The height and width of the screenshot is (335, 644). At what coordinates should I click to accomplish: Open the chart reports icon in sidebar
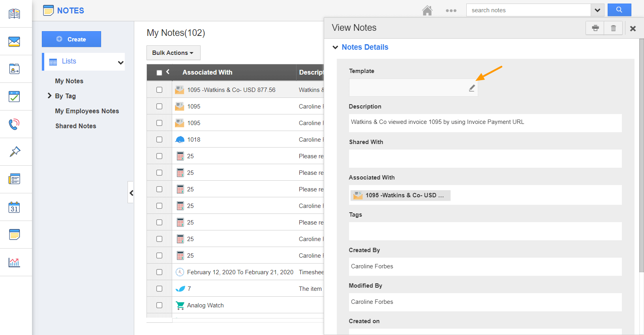tap(14, 262)
